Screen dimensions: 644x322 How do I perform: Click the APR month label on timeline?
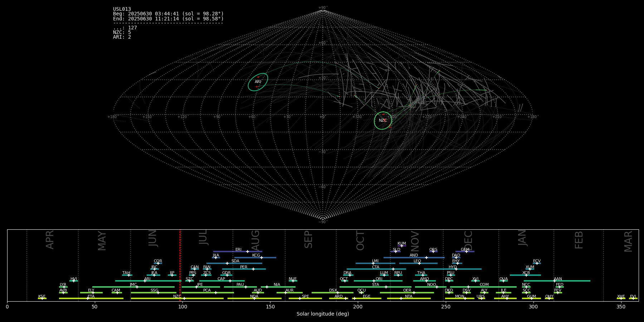(50, 240)
